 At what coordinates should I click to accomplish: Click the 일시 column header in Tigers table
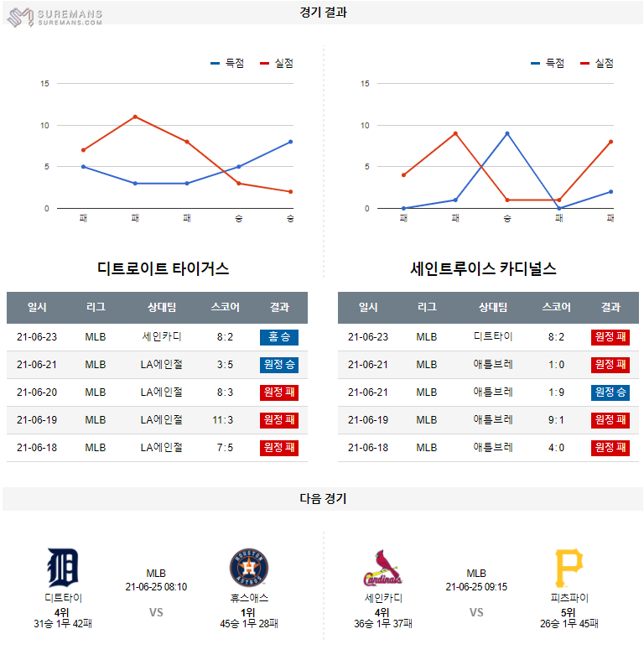[37, 308]
